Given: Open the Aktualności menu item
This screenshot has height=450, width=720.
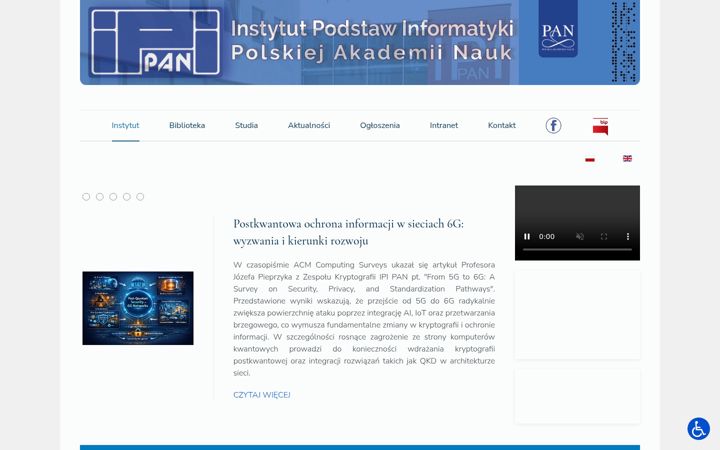Looking at the screenshot, I should (309, 125).
